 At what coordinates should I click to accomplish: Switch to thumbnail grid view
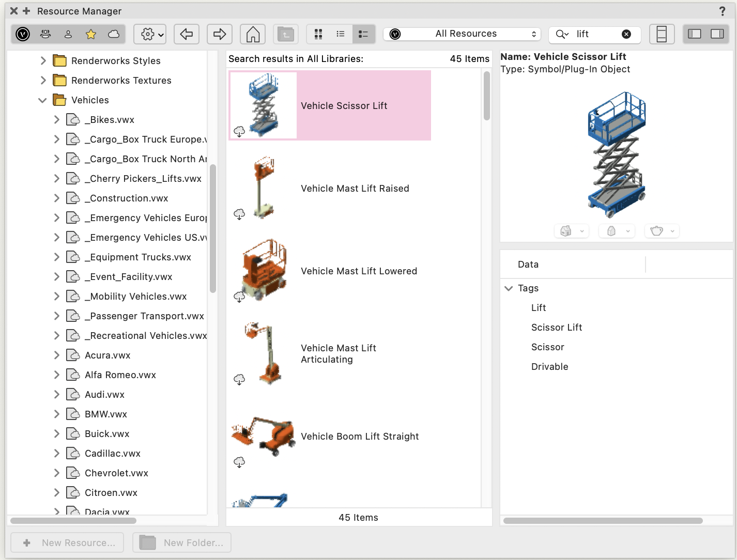tap(318, 34)
